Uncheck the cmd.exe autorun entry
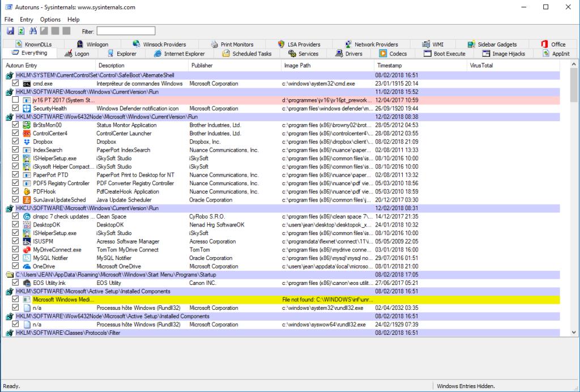 pos(16,83)
